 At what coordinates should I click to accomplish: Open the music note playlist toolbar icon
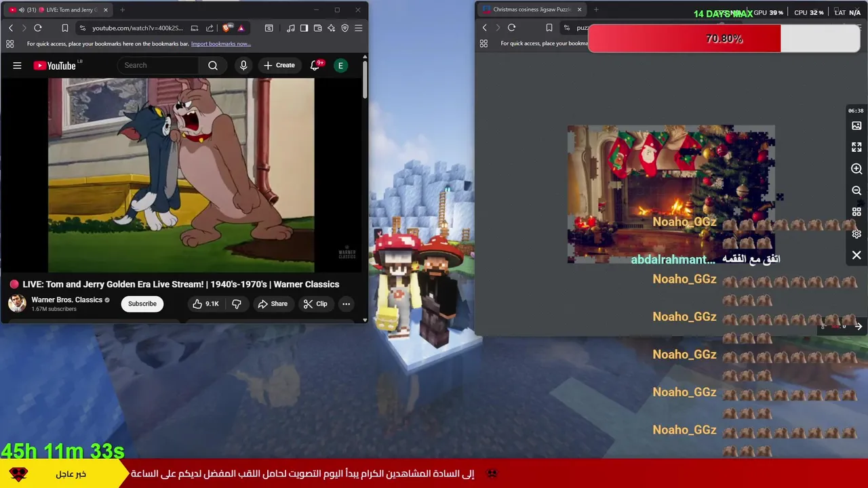(x=290, y=28)
